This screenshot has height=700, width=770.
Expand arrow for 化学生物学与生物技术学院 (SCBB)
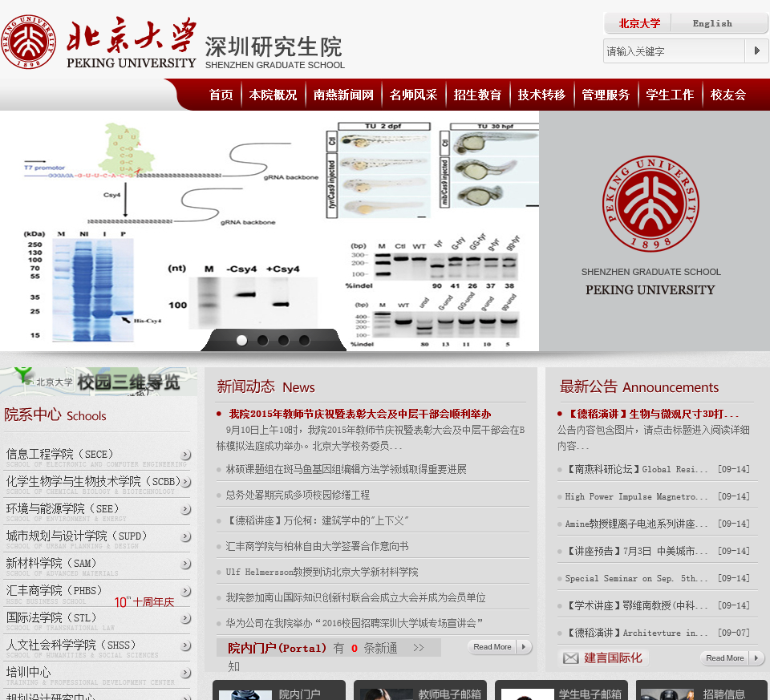185,482
